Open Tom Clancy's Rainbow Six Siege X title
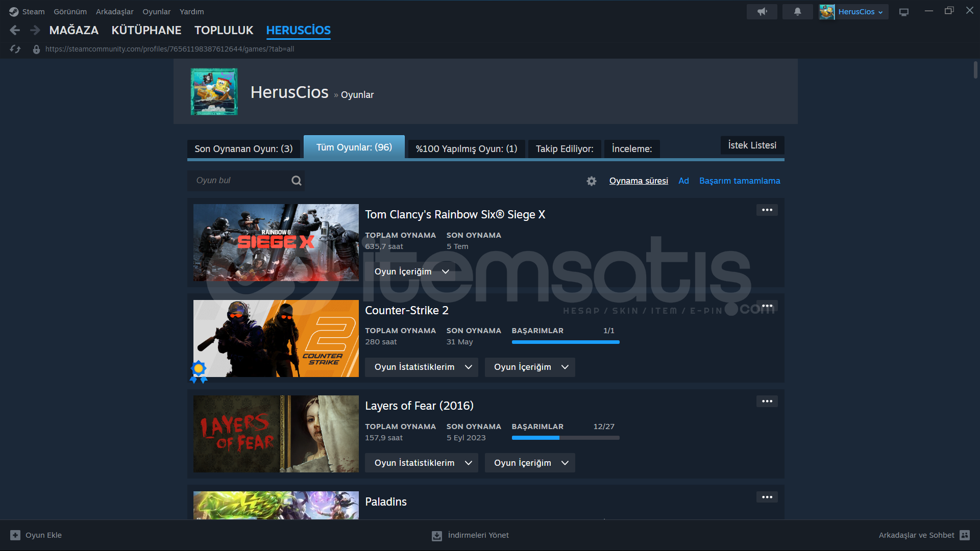Image resolution: width=980 pixels, height=551 pixels. click(x=455, y=215)
